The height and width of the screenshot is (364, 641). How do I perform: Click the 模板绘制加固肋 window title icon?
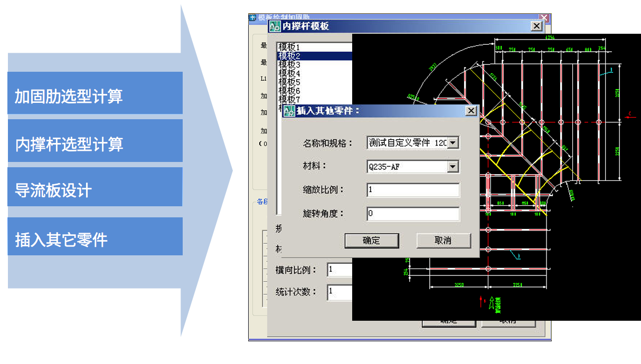click(253, 17)
